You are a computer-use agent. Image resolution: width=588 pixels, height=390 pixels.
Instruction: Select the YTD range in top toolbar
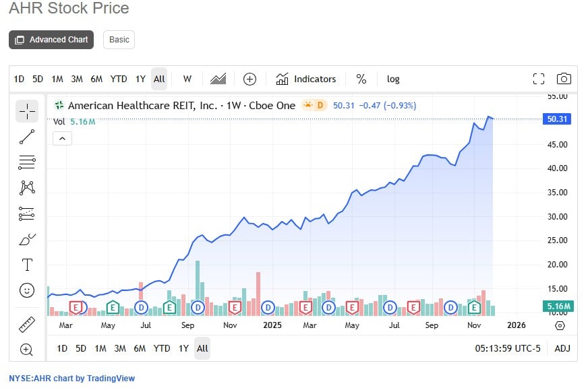point(119,79)
